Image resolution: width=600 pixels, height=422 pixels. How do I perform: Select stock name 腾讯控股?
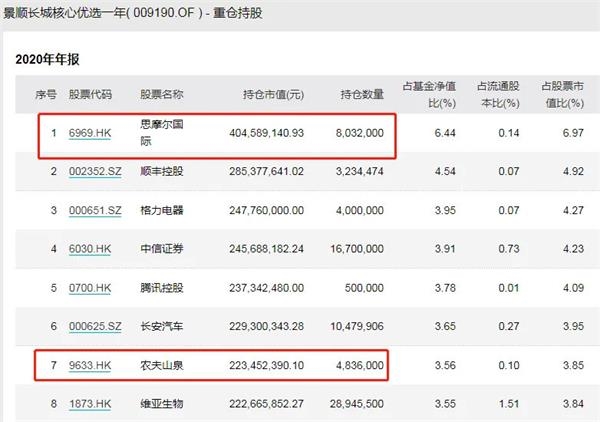tap(162, 288)
